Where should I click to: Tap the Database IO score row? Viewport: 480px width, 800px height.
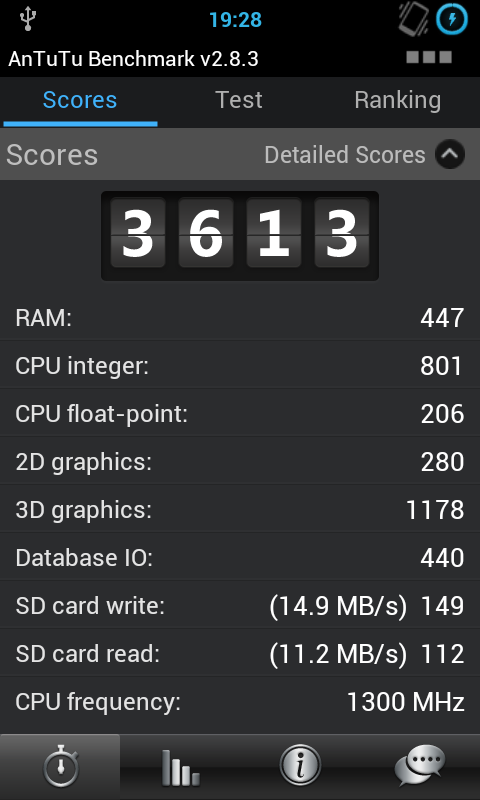240,558
